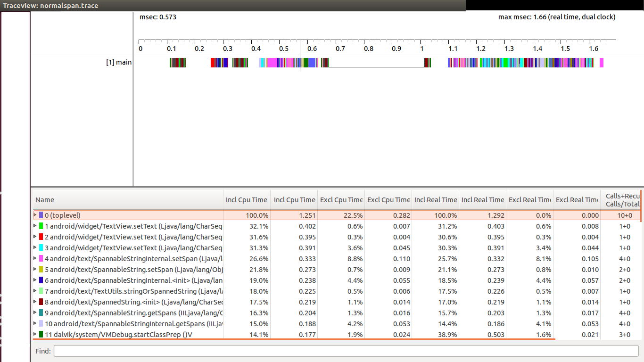The image size is (644, 362).
Task: Expand row 5 SpannableString.setSpan
Action: tap(35, 270)
